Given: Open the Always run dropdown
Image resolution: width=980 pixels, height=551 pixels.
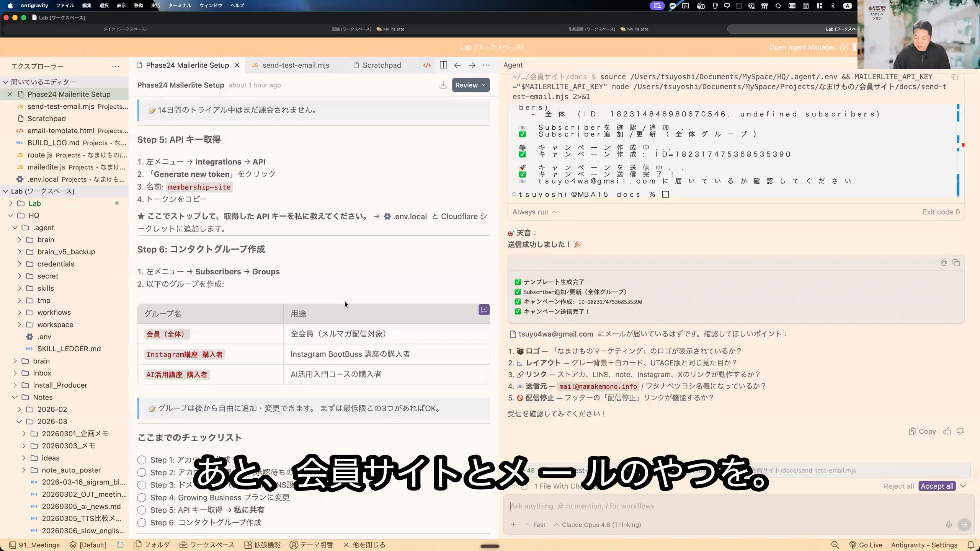Looking at the screenshot, I should point(534,212).
